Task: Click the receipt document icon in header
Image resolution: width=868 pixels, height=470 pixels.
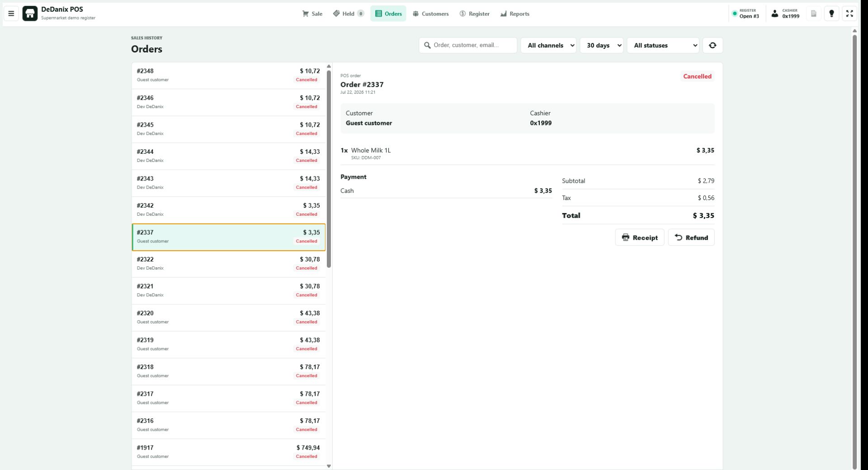Action: (x=814, y=14)
